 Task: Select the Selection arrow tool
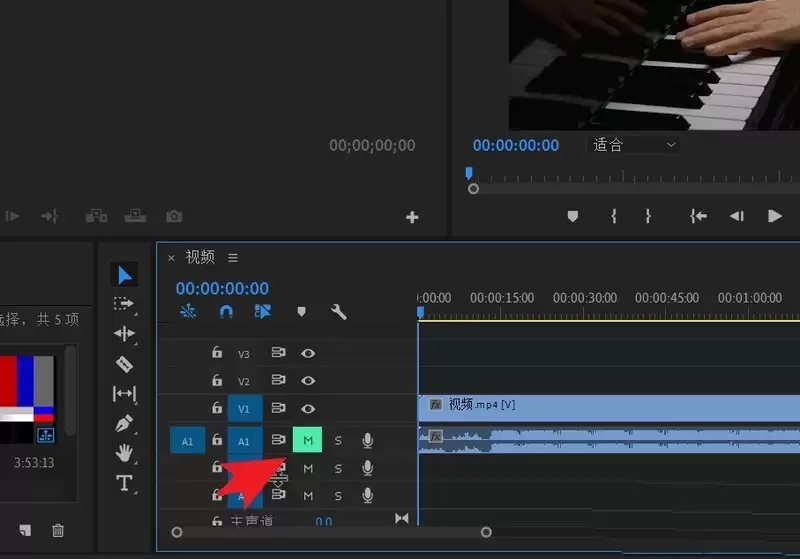click(124, 274)
